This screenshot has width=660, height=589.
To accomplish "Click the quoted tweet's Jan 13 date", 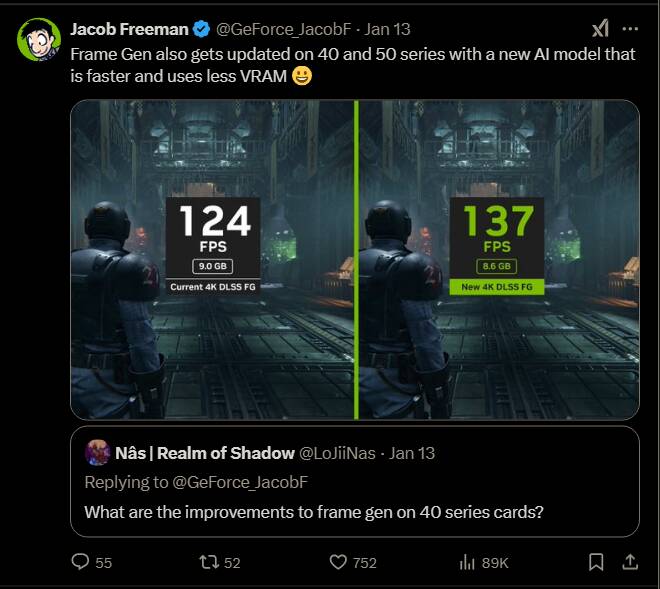I will point(412,453).
